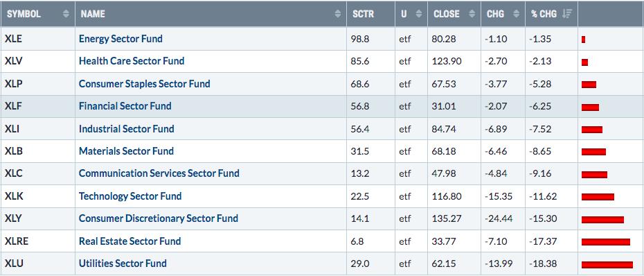The width and height of the screenshot is (644, 276).
Task: Open the Real Estate Sector Fund link
Action: click(x=129, y=241)
